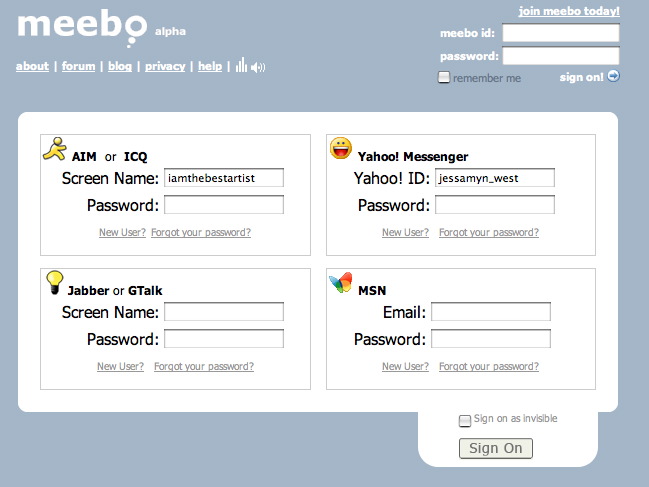Click the MSN Email text field
This screenshot has width=649, height=487.
(491, 313)
